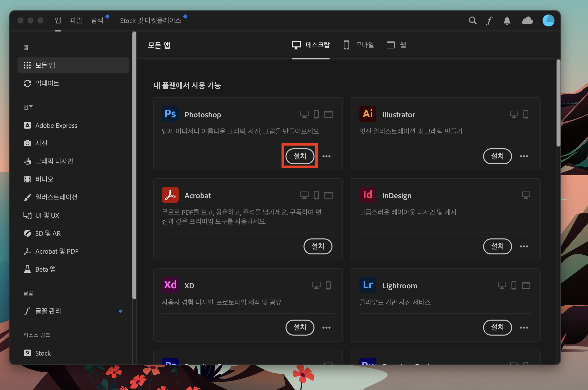Open the account profile avatar

pyautogui.click(x=548, y=20)
